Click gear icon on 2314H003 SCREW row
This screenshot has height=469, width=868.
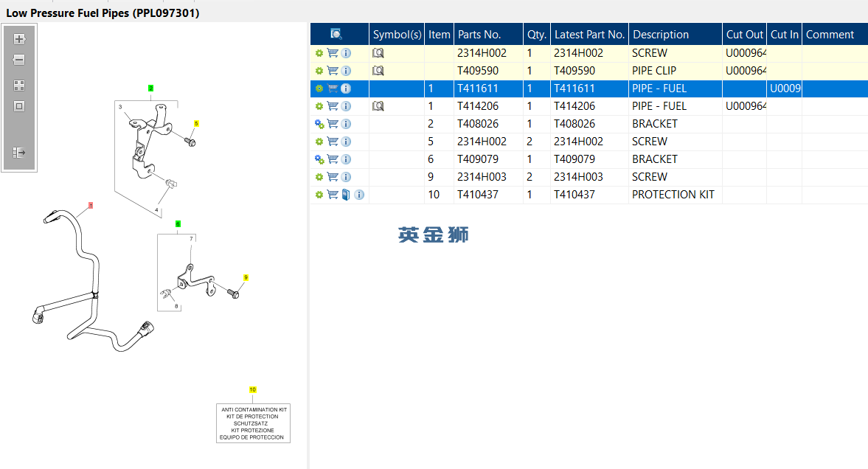click(319, 177)
